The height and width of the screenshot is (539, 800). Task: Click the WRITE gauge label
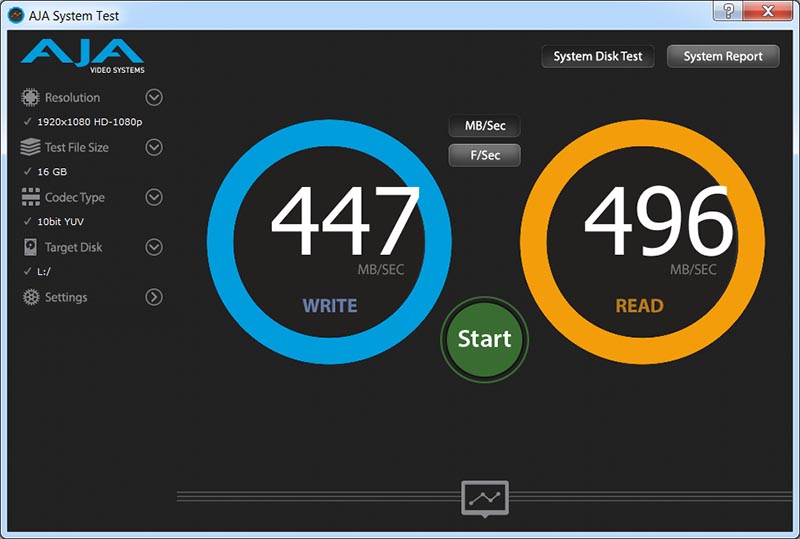coord(330,306)
